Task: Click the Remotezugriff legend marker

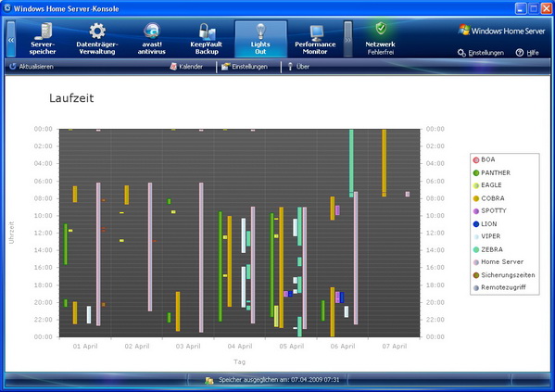Action: click(x=476, y=288)
